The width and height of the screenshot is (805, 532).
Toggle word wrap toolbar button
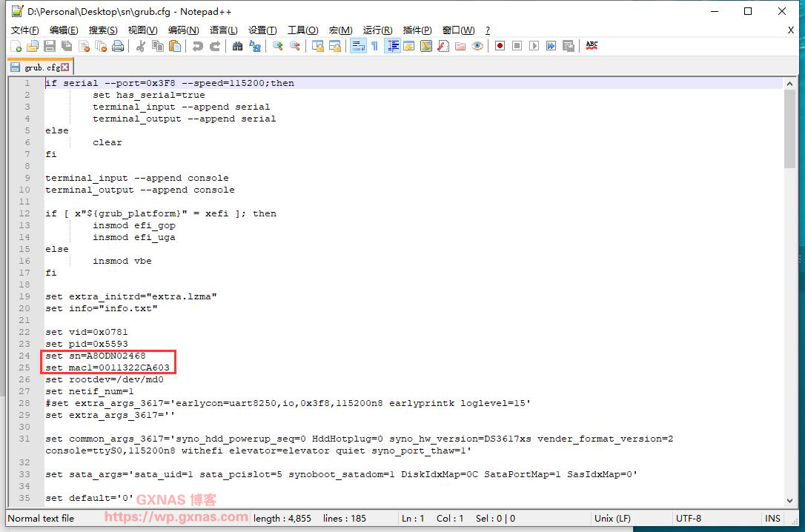pyautogui.click(x=358, y=46)
